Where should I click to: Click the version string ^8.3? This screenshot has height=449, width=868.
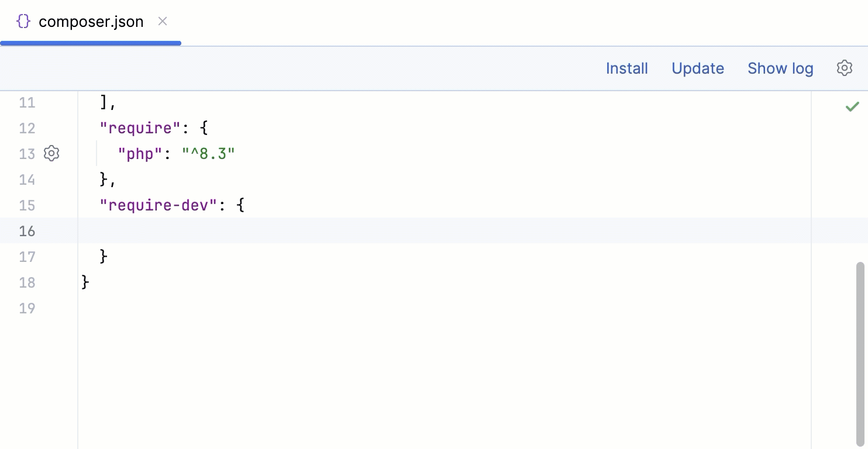coord(209,154)
